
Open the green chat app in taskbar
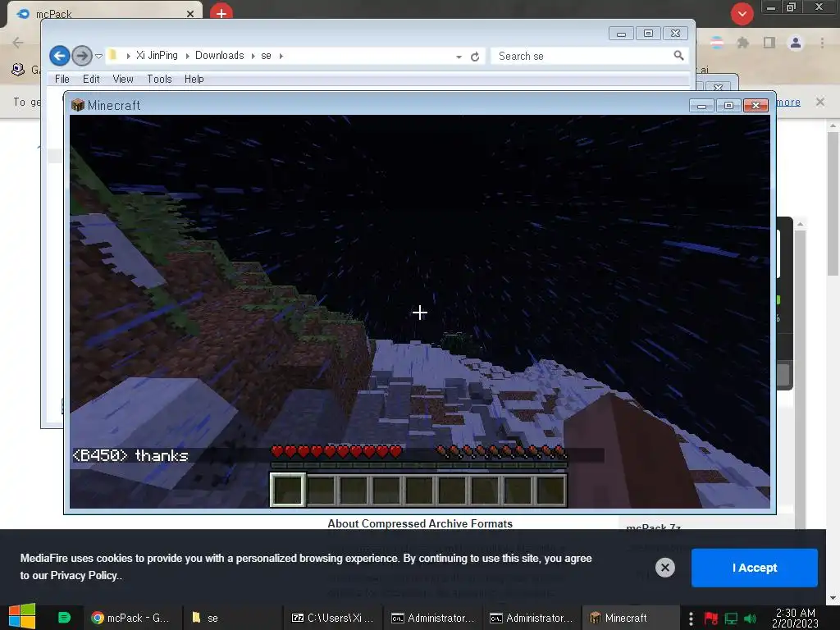64,618
